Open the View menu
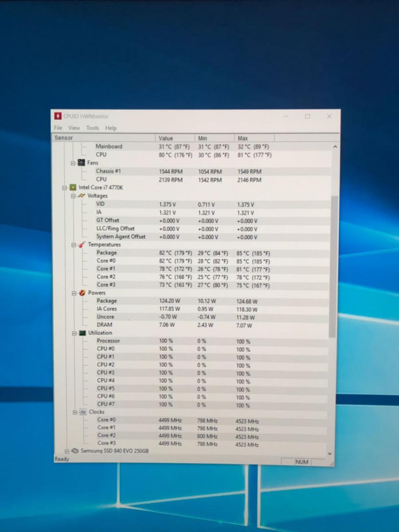The width and height of the screenshot is (399, 532). [x=74, y=128]
